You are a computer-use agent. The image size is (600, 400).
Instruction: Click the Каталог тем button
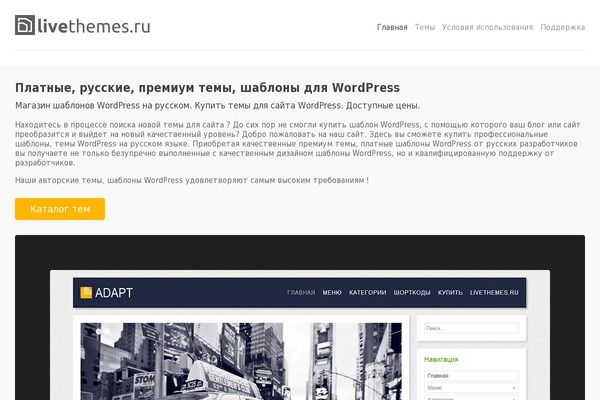coord(60,209)
